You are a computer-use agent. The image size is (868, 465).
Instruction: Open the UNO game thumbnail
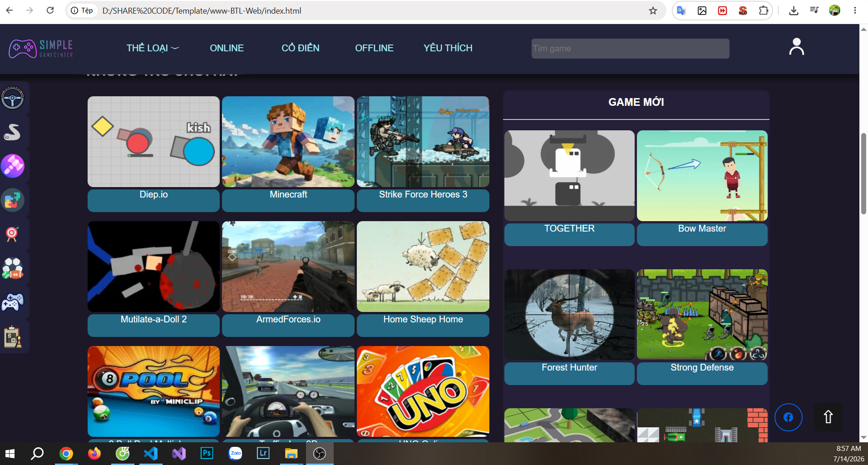tap(423, 391)
